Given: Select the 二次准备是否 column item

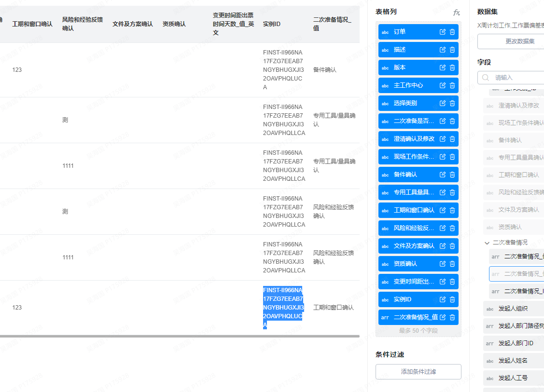Looking at the screenshot, I should pos(418,121).
